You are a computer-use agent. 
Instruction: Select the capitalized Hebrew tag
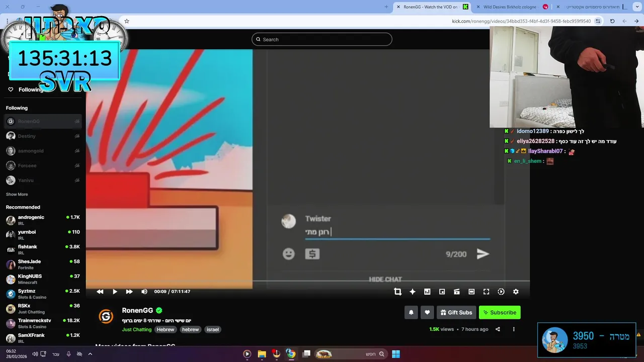click(x=165, y=329)
